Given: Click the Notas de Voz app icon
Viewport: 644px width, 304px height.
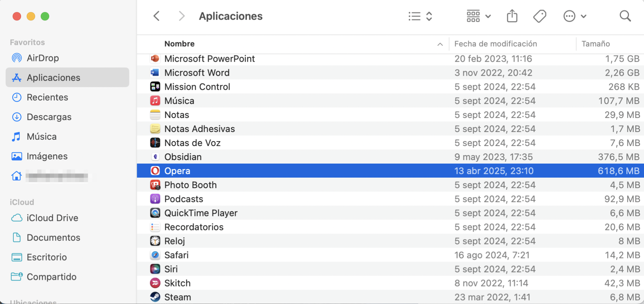Looking at the screenshot, I should pyautogui.click(x=155, y=143).
